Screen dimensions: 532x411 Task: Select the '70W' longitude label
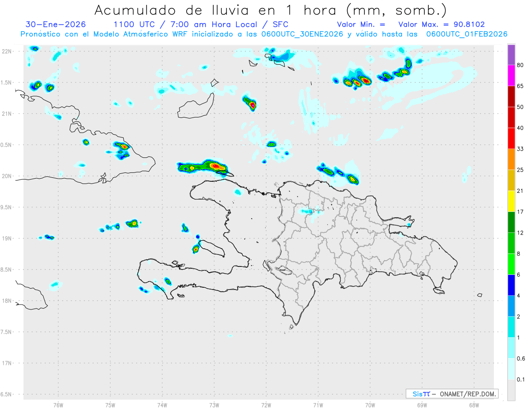(370, 405)
